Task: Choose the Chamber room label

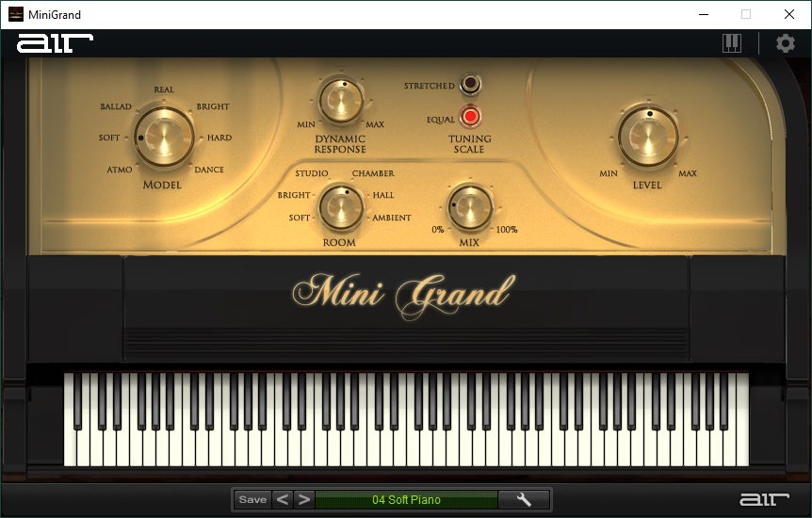Action: pos(373,173)
